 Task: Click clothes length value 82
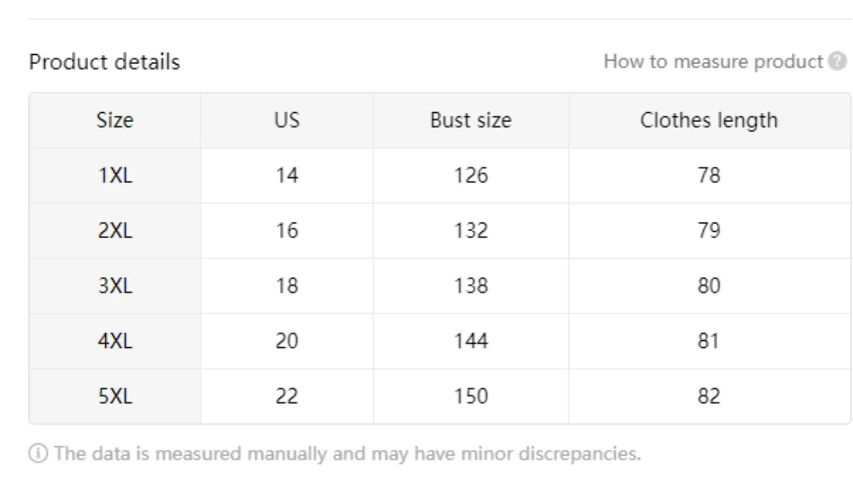709,396
